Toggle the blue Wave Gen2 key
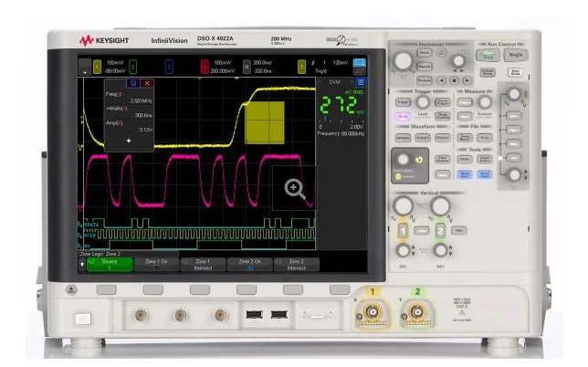 485,174
